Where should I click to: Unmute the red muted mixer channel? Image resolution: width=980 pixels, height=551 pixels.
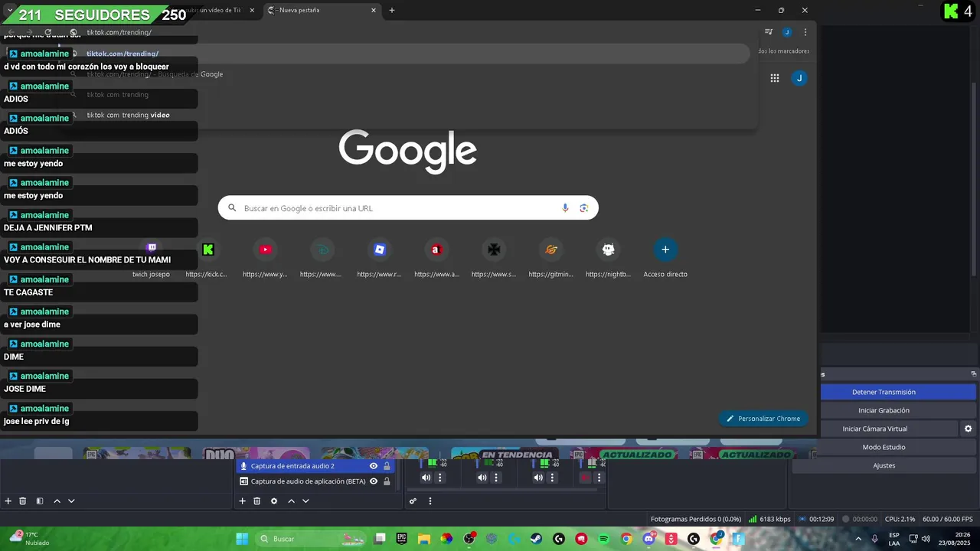pos(586,478)
